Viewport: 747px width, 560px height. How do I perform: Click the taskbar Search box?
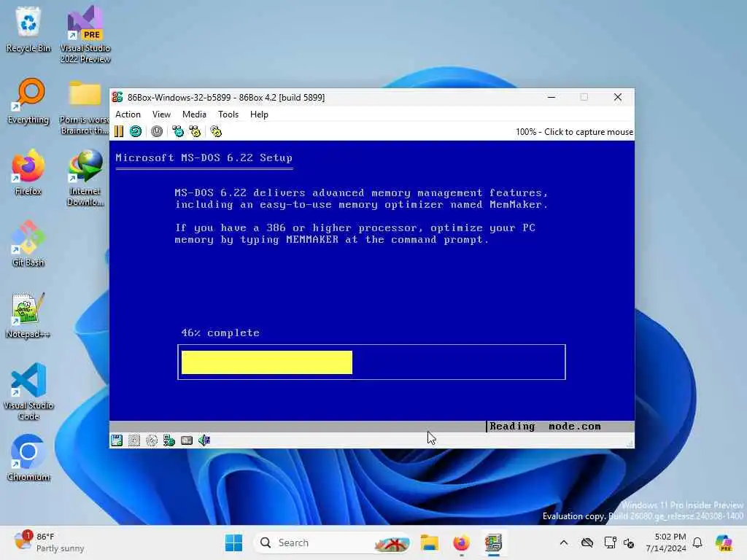click(333, 542)
